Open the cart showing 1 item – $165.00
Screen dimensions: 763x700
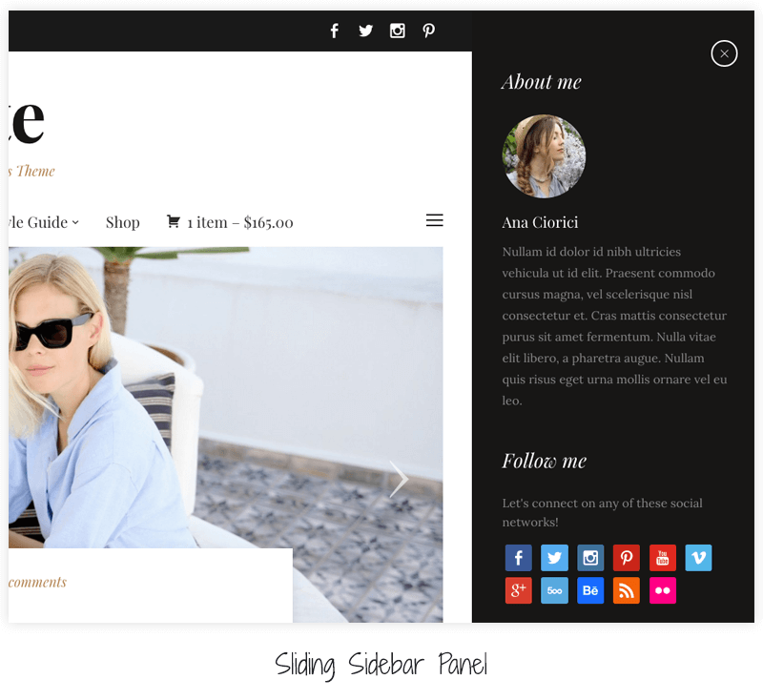[230, 222]
